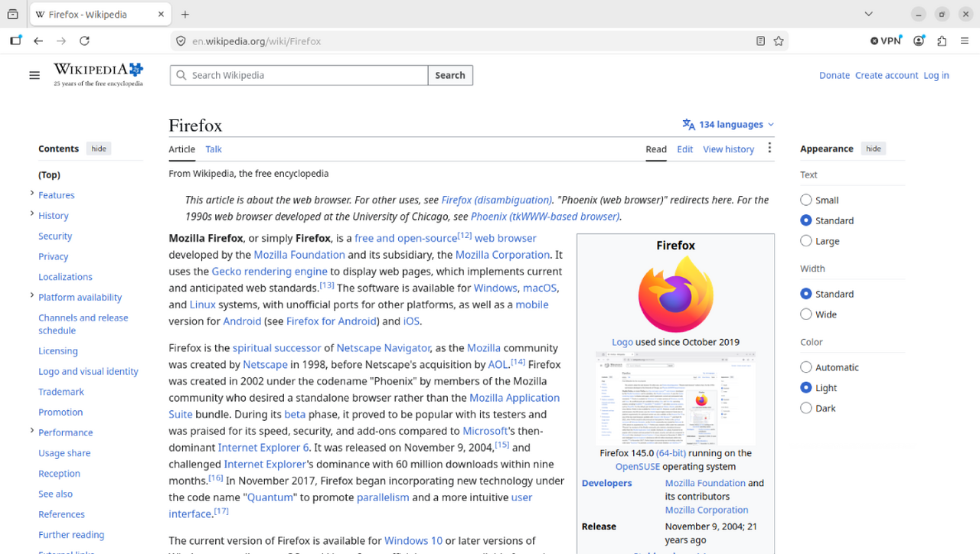980x554 pixels.
Task: Select Large text size
Action: point(805,241)
